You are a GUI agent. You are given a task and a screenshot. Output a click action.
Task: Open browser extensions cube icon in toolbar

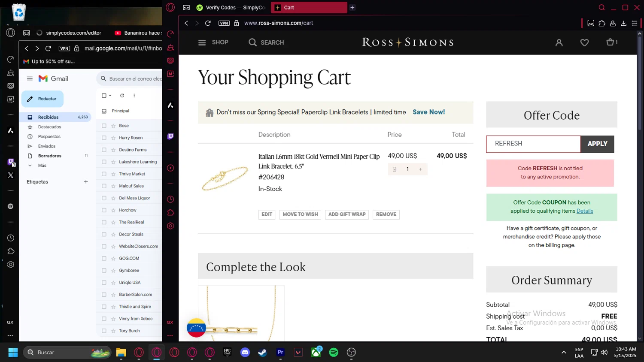[602, 23]
